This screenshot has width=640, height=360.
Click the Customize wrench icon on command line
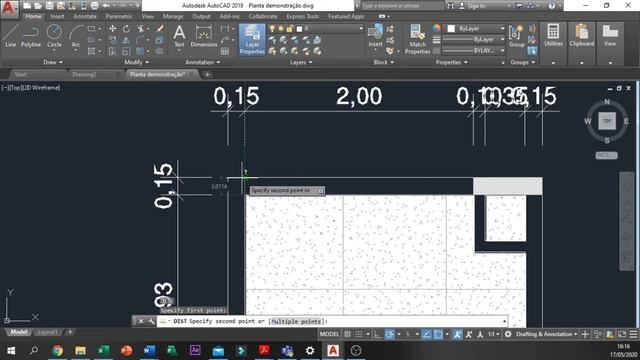pos(151,321)
